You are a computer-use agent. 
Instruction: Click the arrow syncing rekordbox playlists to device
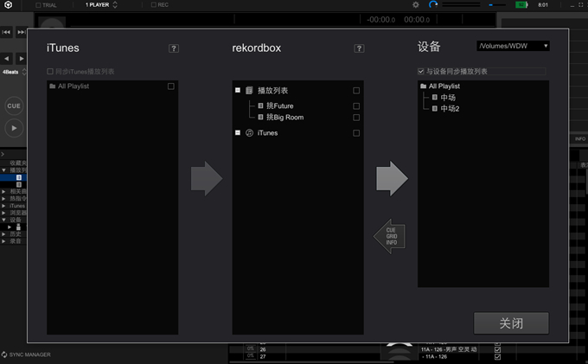click(392, 178)
